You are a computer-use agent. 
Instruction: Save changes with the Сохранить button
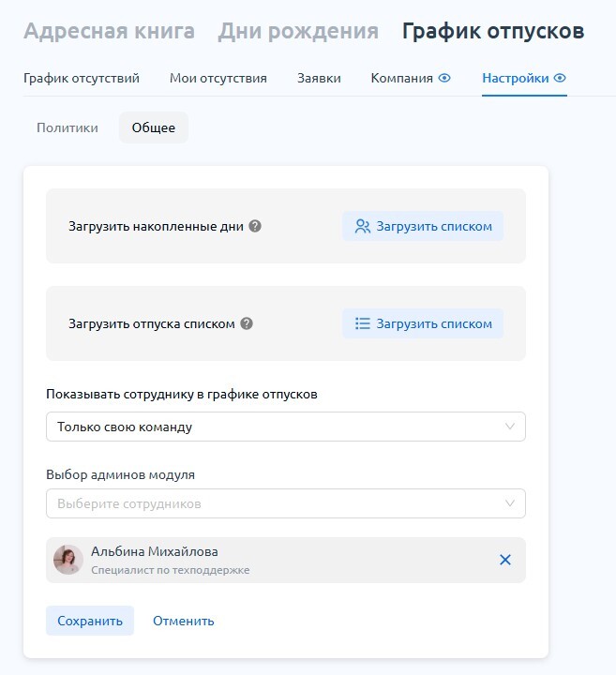coord(90,621)
